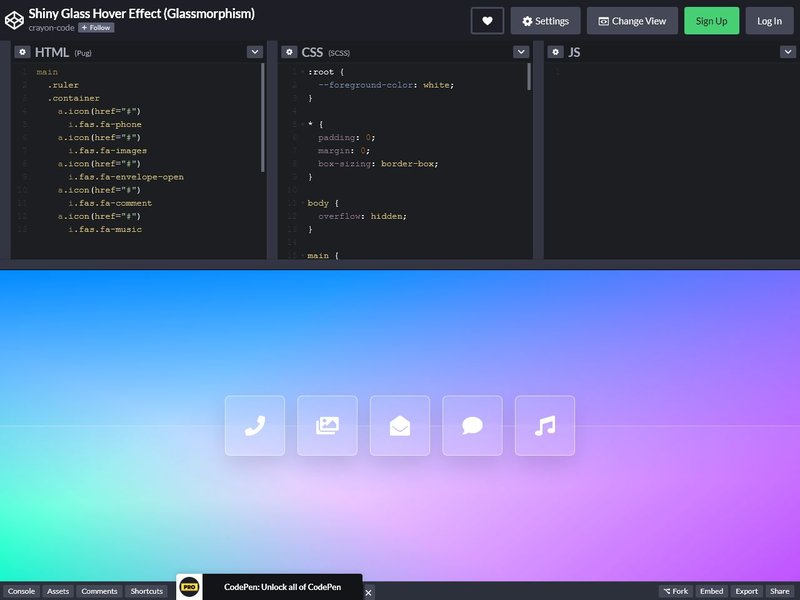Click the 'box-sizing: border-box;' CSS line
Screen dimensions: 800x600
point(378,164)
